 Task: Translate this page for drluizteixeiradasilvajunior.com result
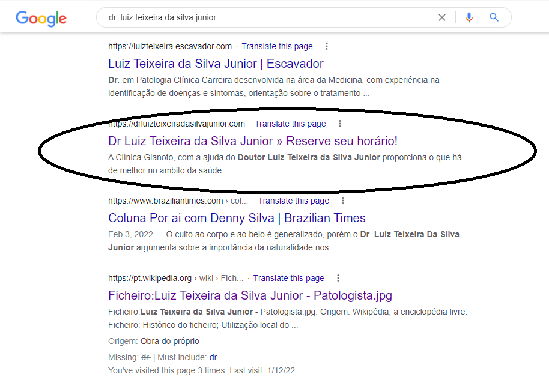click(290, 124)
